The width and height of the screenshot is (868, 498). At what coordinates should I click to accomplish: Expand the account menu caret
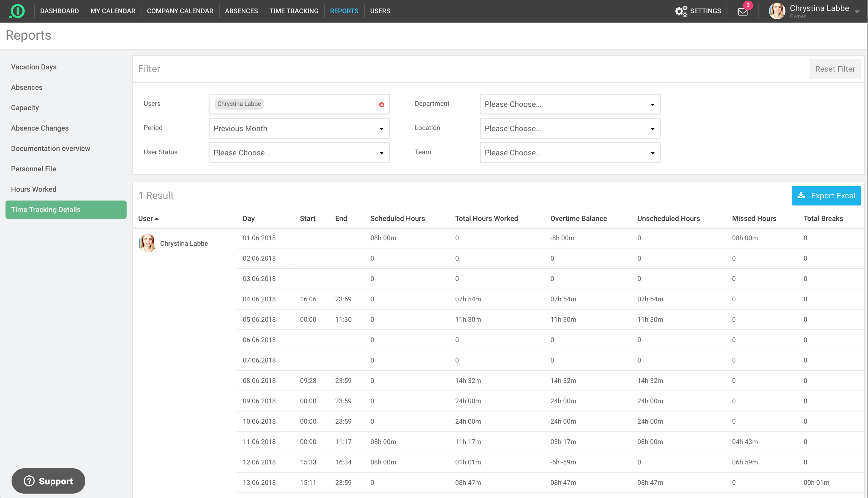tap(857, 12)
